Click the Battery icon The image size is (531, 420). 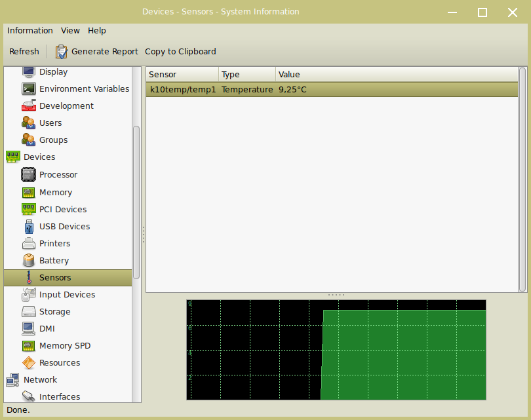tap(29, 260)
